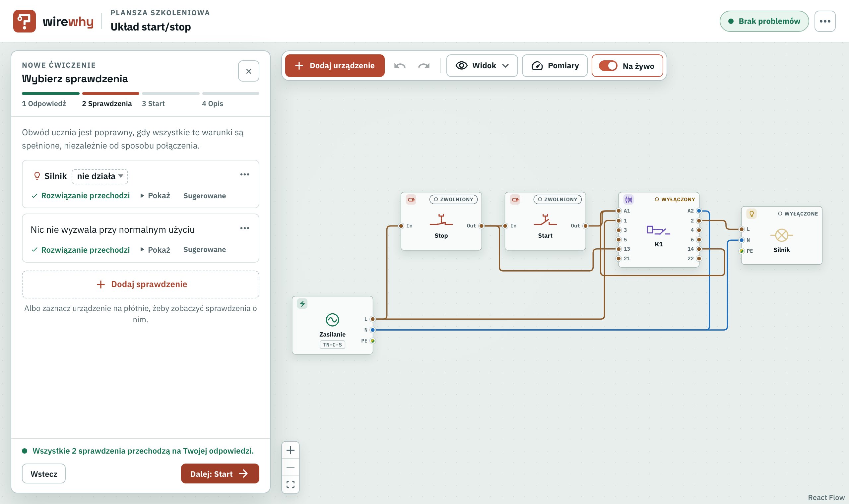Click Silnik WYŁĄCZONE status indicator

[798, 214]
